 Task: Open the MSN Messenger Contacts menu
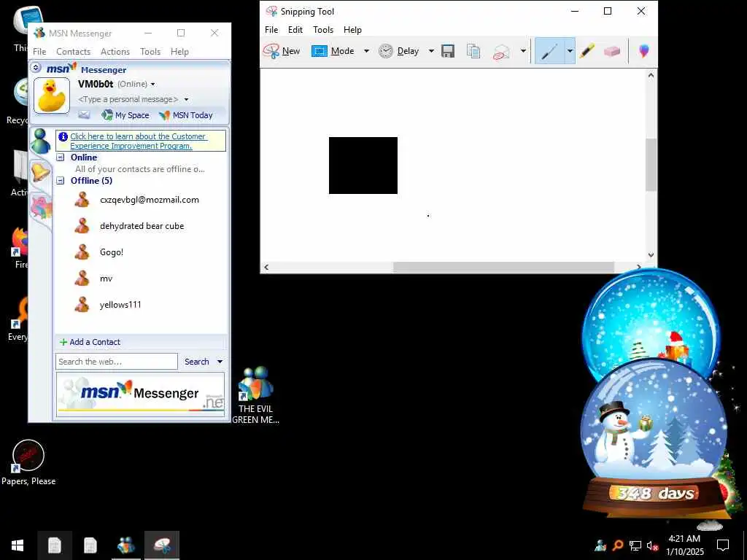point(74,52)
